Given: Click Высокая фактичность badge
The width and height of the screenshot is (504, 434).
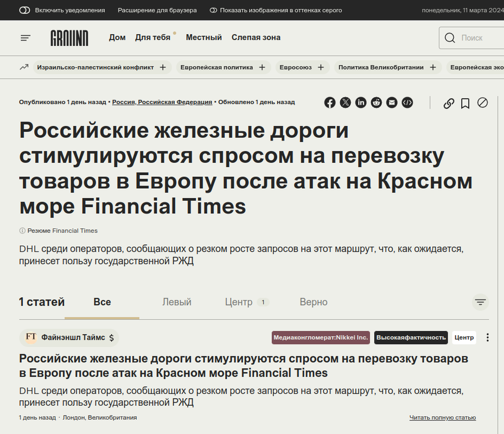Looking at the screenshot, I should pos(411,337).
